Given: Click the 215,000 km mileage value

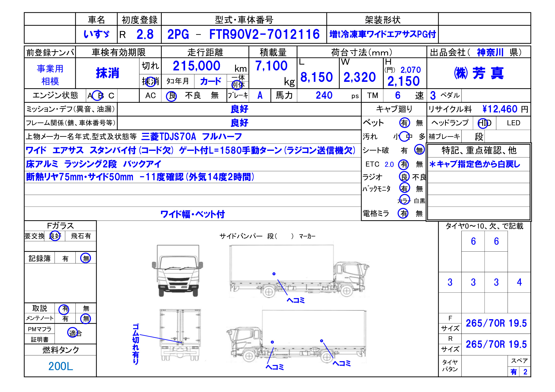Looking at the screenshot, I should pyautogui.click(x=197, y=66).
